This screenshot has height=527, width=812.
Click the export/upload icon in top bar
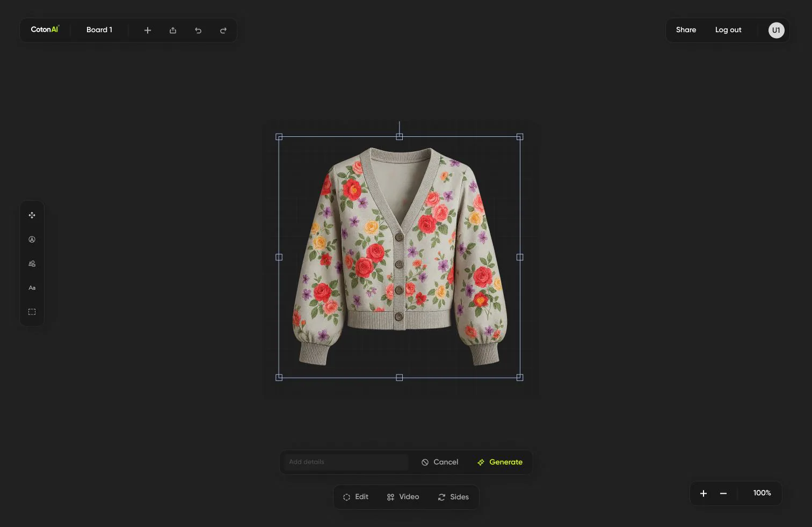point(173,31)
